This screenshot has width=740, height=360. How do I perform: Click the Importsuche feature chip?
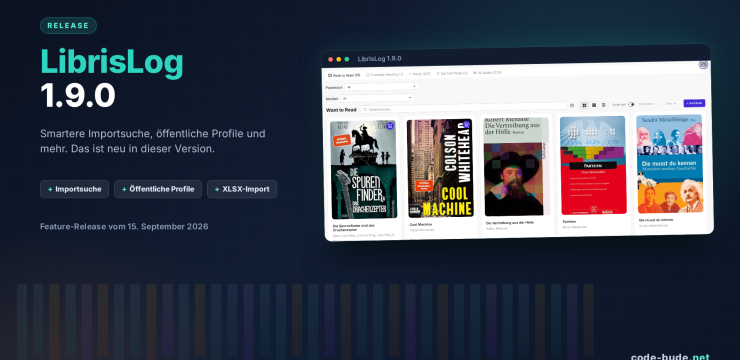coord(75,189)
